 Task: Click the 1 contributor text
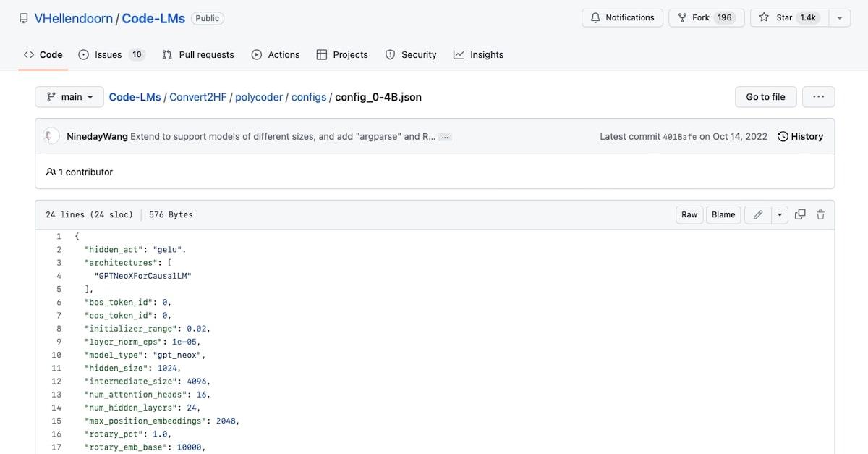(80, 172)
